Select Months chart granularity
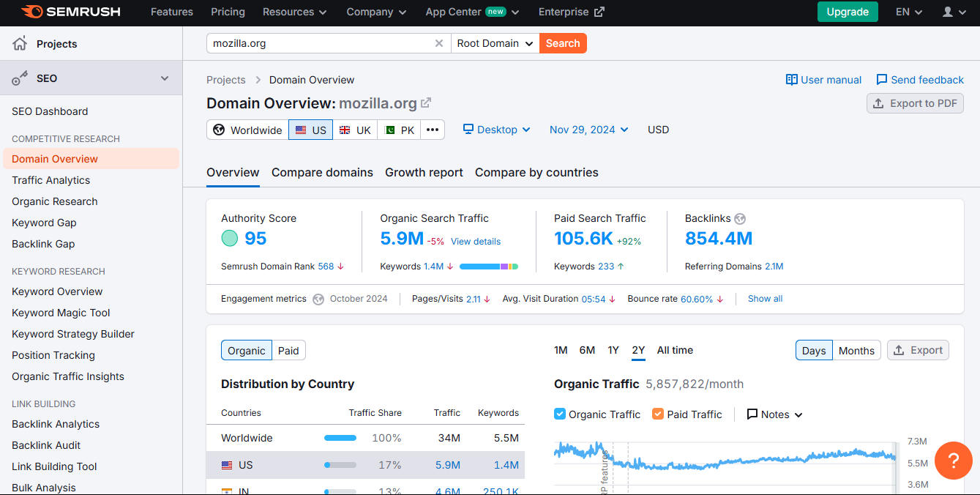This screenshot has height=495, width=980. [x=856, y=350]
